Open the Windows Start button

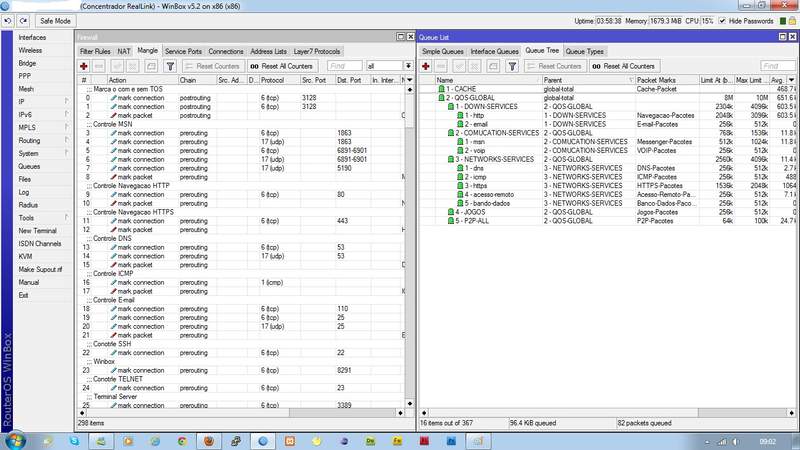[15, 440]
